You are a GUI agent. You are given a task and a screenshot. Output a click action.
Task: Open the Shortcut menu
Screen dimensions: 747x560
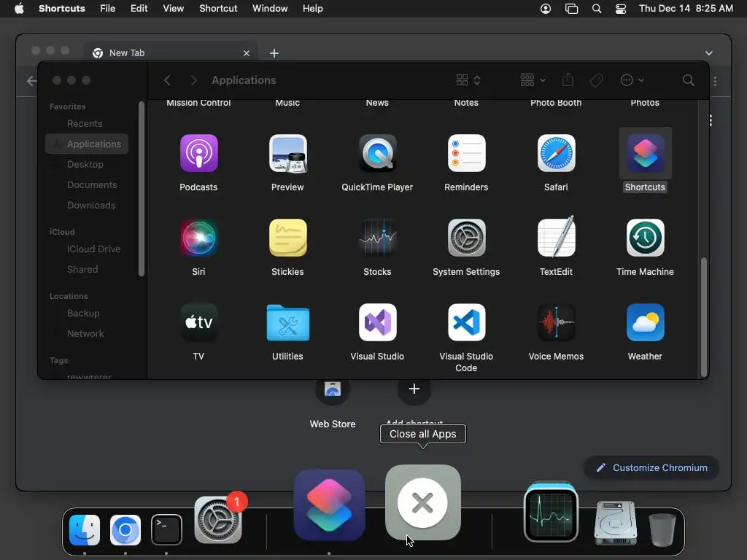click(218, 9)
